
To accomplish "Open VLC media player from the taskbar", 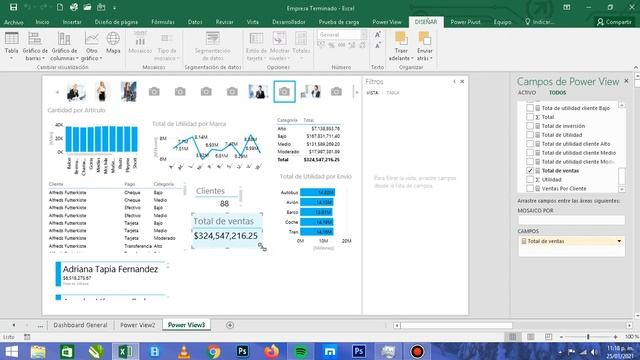I will (x=184, y=351).
